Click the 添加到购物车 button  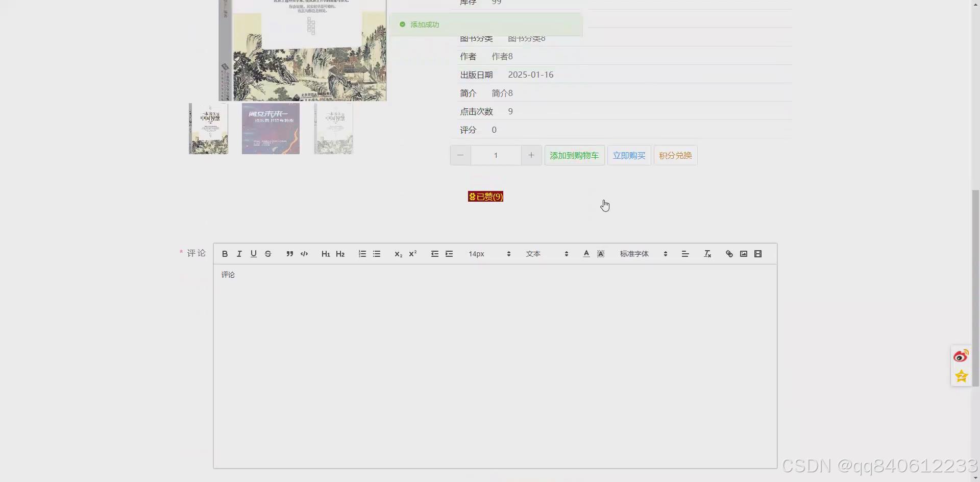[x=574, y=155]
